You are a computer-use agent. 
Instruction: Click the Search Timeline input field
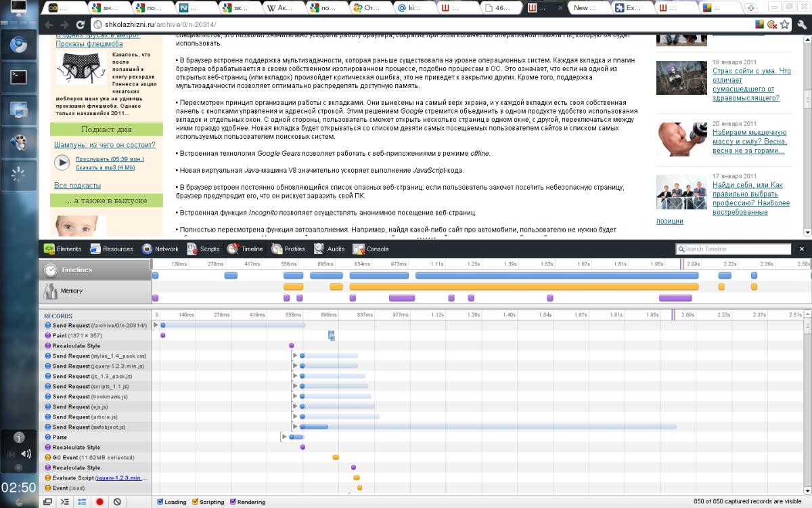(x=735, y=249)
